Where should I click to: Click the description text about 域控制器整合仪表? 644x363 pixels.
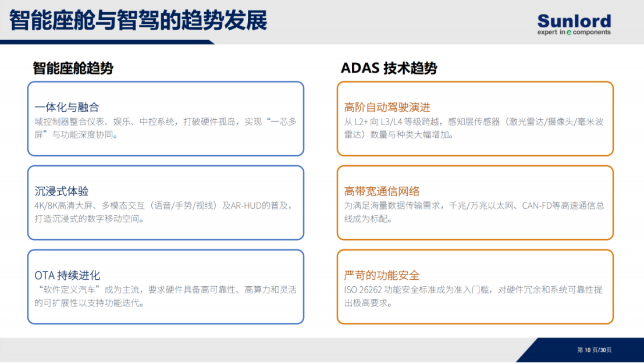coord(166,128)
